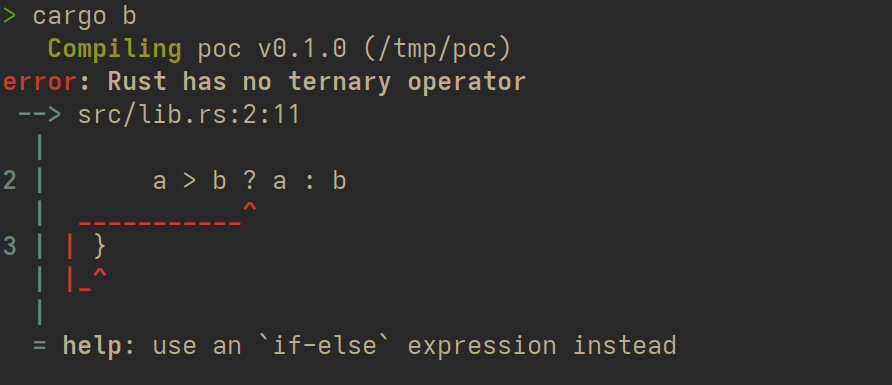Click the closing brace on line 3
The width and height of the screenshot is (892, 385).
click(x=99, y=247)
